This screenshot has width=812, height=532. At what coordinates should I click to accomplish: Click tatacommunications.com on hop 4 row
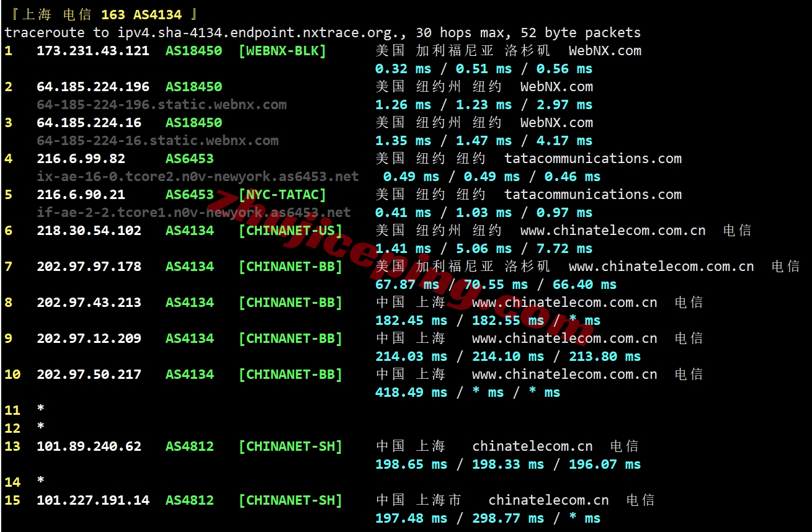[593, 159]
